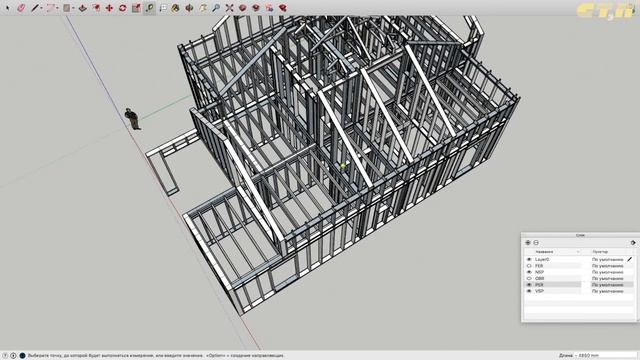Click the Zoom Extents tool

[x=229, y=8]
